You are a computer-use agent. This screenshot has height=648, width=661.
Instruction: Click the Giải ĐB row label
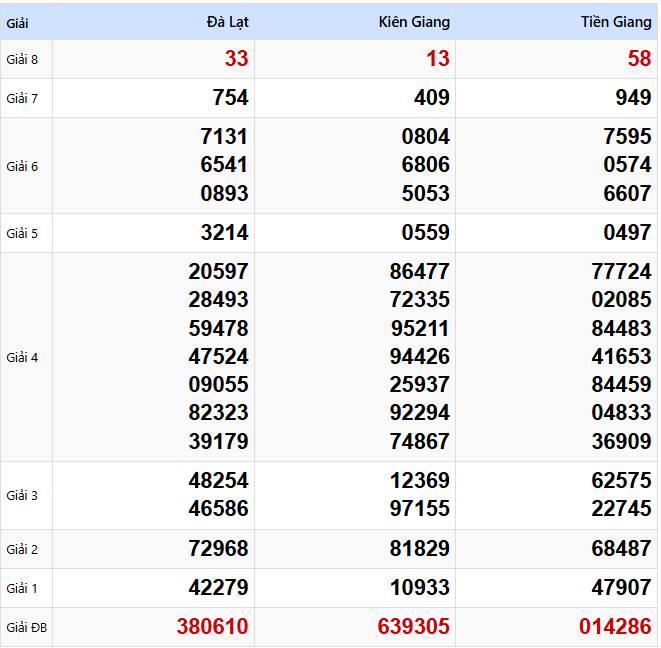pos(26,628)
